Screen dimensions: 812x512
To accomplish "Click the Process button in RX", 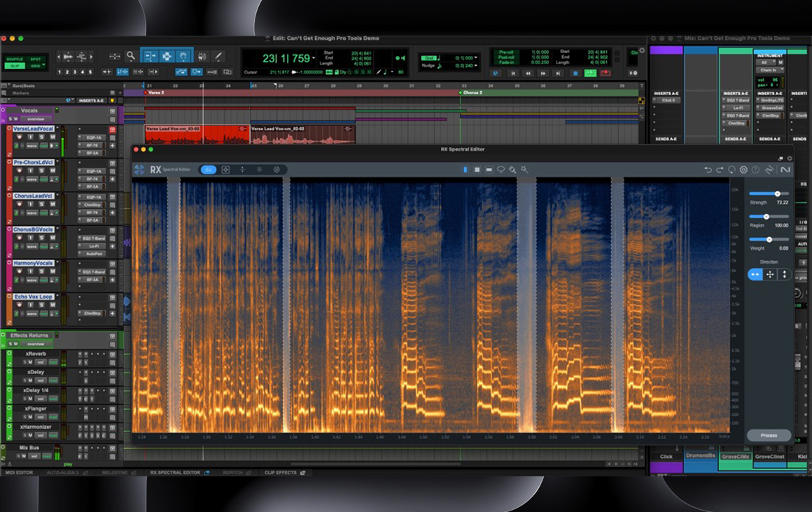I will click(x=768, y=434).
